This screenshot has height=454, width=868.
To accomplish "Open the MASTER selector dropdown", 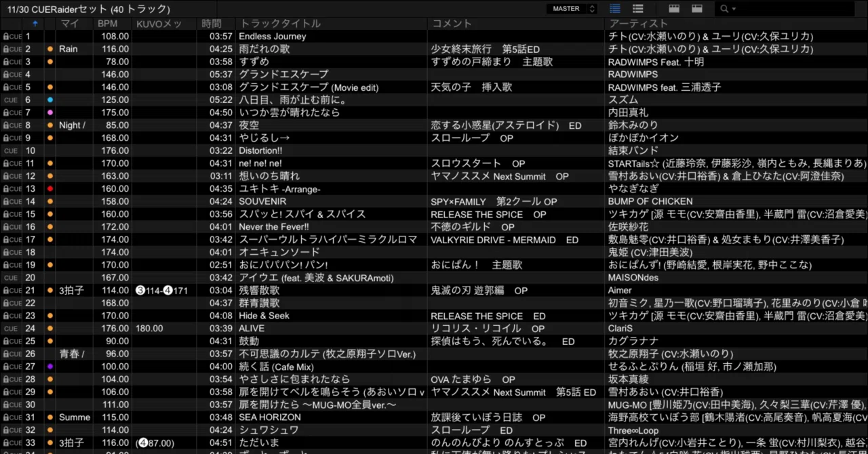I will (x=572, y=9).
